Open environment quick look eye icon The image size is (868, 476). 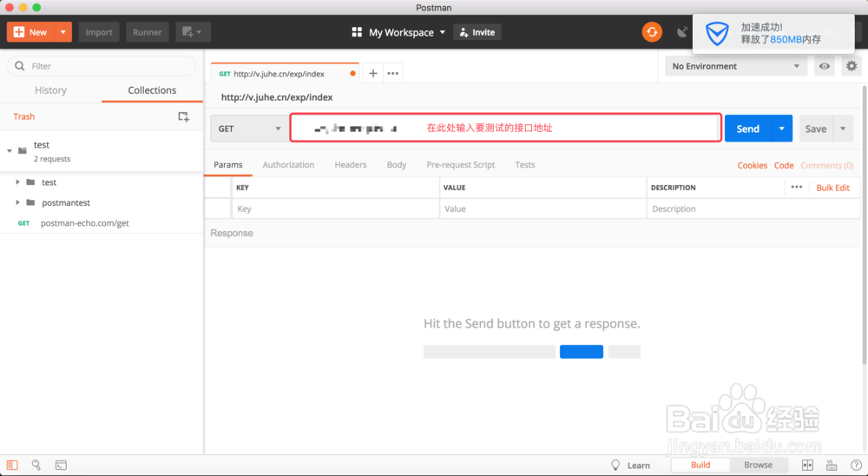[x=825, y=67]
